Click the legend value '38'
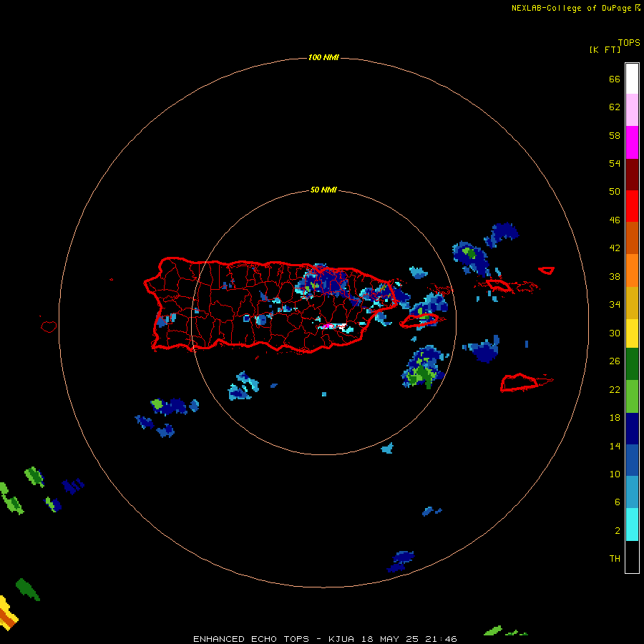This screenshot has width=644, height=644. pyautogui.click(x=615, y=276)
